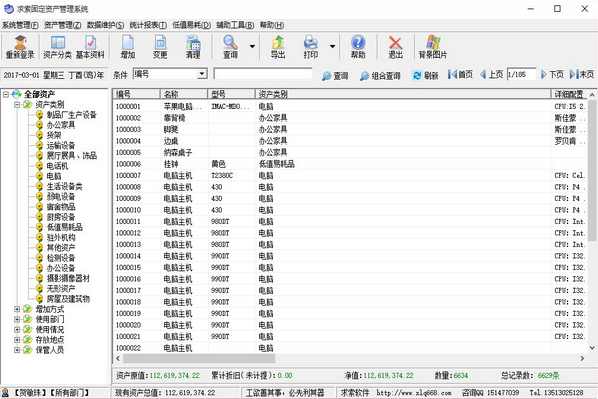Open the 帮助 help toolbar icon
Screen dimensions: 598x399
358,47
